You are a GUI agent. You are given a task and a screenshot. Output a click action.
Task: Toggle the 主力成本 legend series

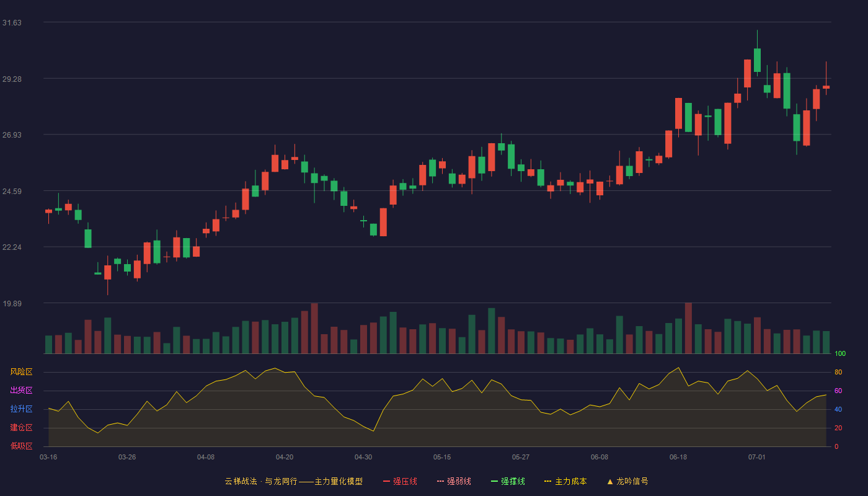tap(565, 481)
